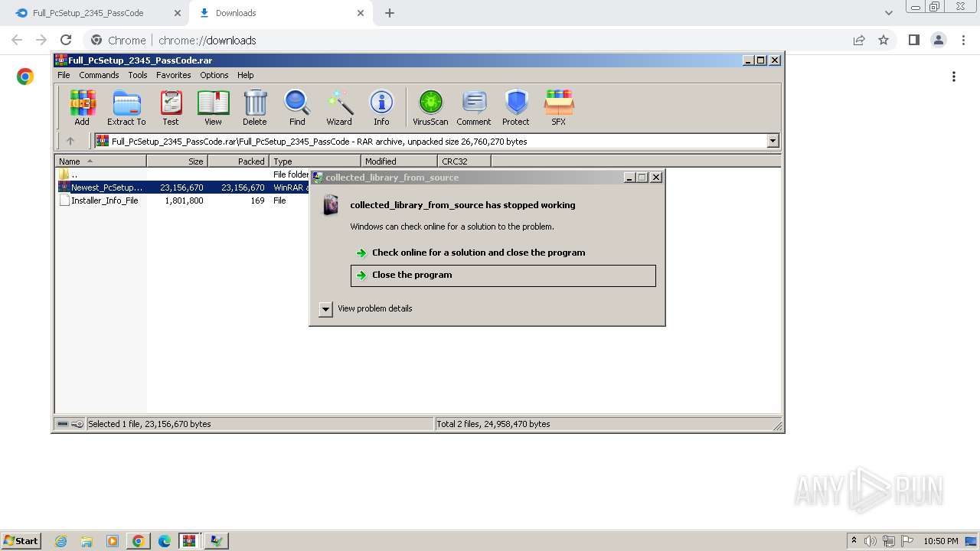This screenshot has width=980, height=551.
Task: Click the Test archive icon
Action: coord(171,107)
